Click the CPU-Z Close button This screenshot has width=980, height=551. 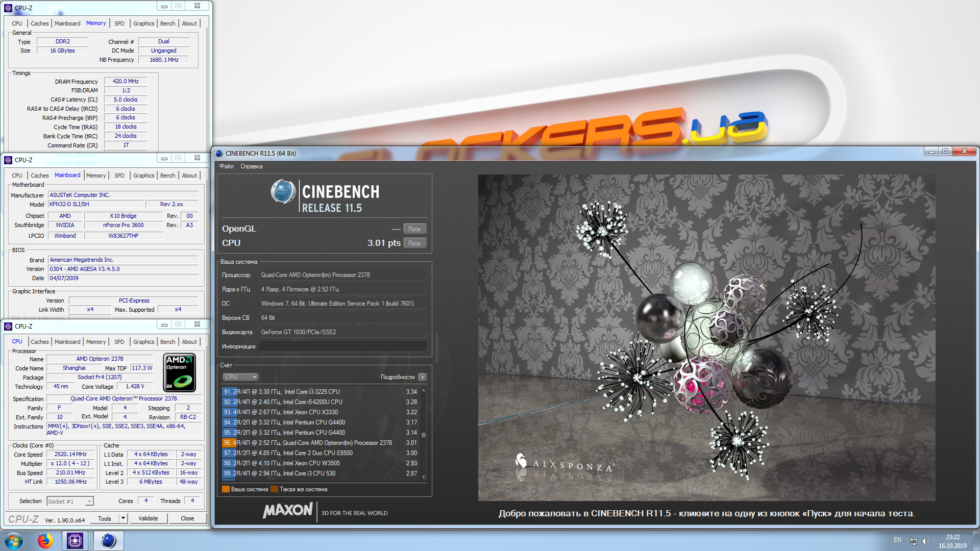[187, 518]
